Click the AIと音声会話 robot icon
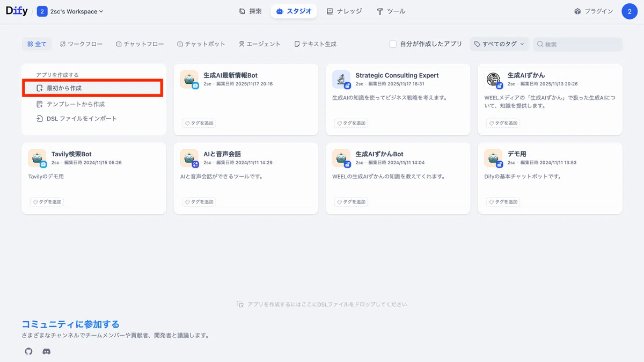Screen dimensions: 644x362 [x=189, y=158]
